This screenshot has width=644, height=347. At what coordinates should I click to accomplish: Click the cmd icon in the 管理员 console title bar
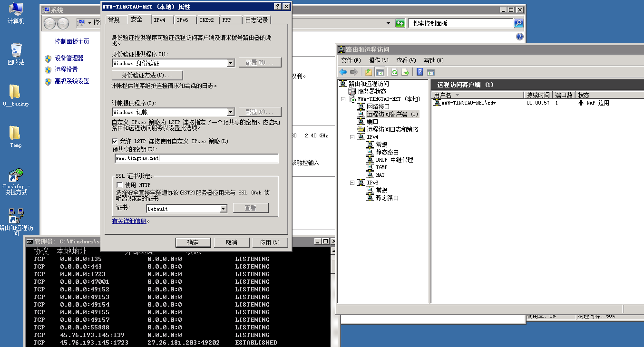pos(29,241)
